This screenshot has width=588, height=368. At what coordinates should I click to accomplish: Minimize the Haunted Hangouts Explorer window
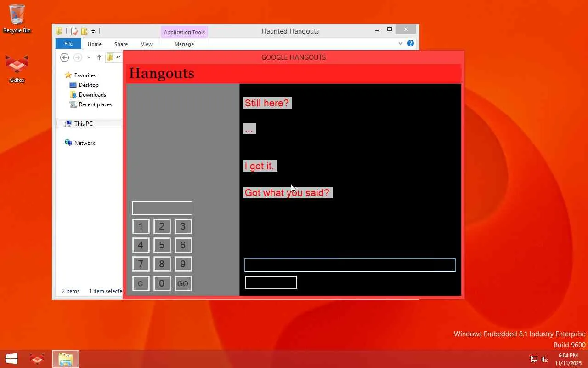click(377, 30)
